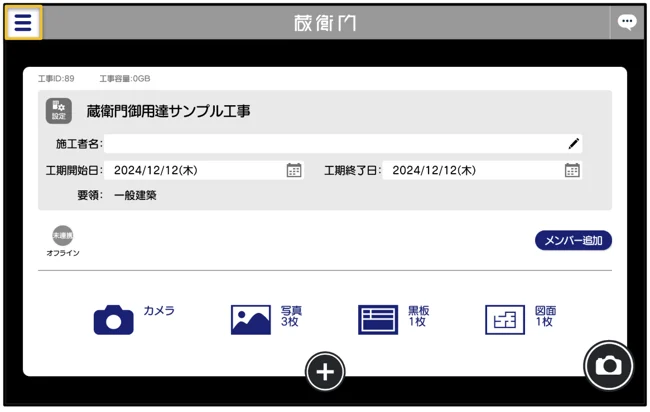Open the chat speech bubble icon
650x412 pixels.
click(x=626, y=22)
